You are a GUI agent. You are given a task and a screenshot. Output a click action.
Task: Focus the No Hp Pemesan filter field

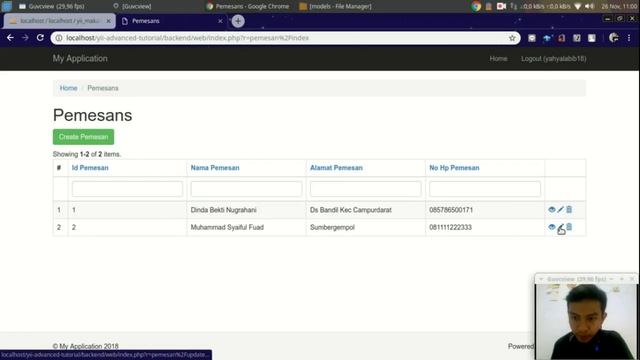(x=485, y=189)
